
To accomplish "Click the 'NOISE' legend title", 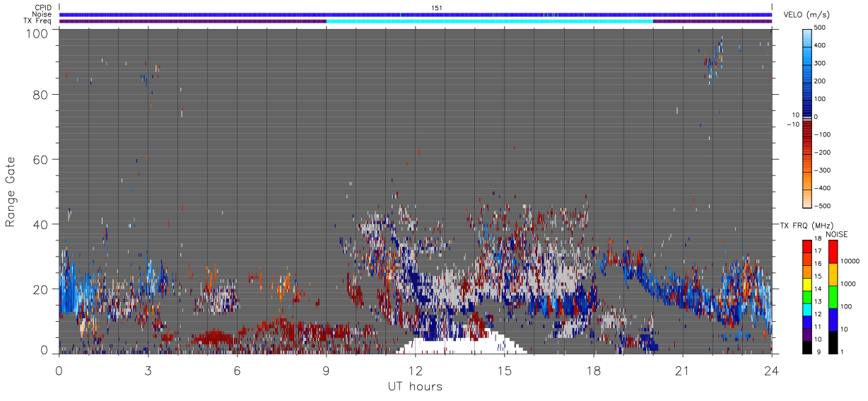I will [837, 234].
